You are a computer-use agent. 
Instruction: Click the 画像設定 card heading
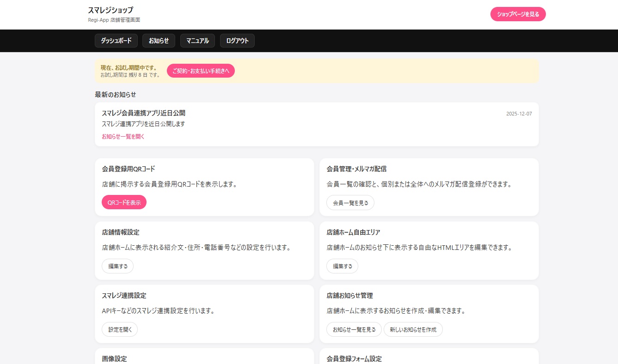click(114, 358)
